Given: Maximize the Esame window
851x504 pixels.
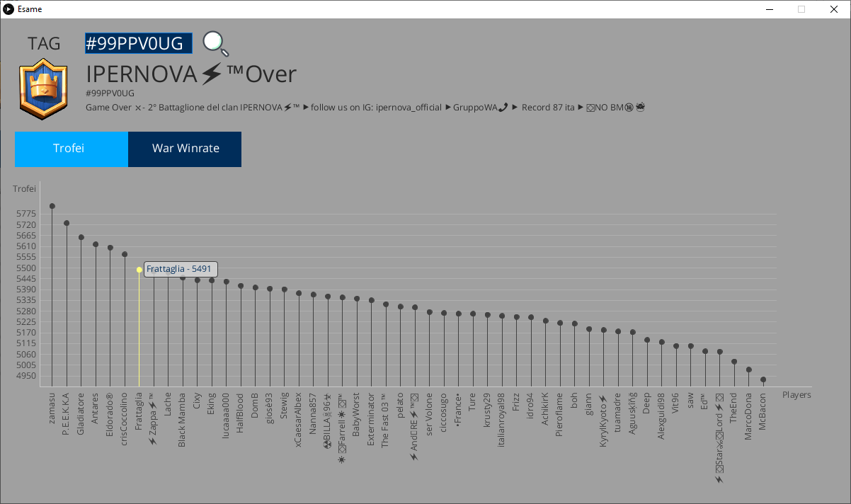Looking at the screenshot, I should point(801,9).
